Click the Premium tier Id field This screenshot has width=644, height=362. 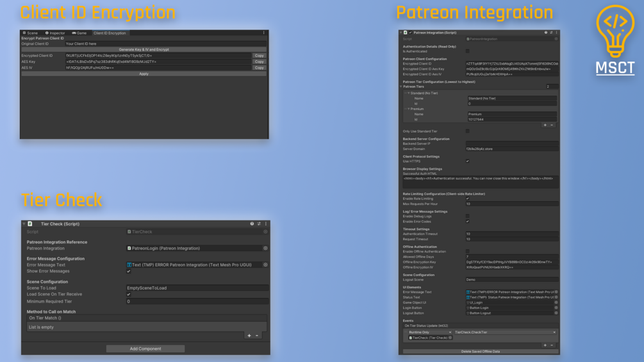coord(512,119)
